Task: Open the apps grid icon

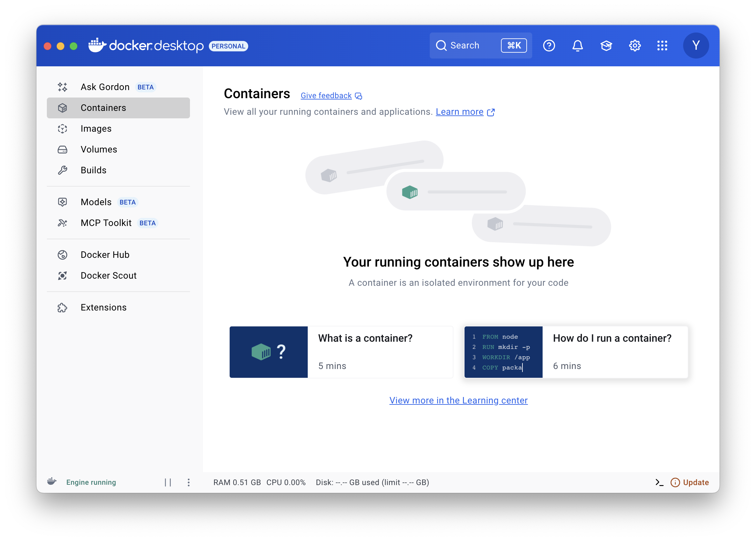Action: (662, 45)
